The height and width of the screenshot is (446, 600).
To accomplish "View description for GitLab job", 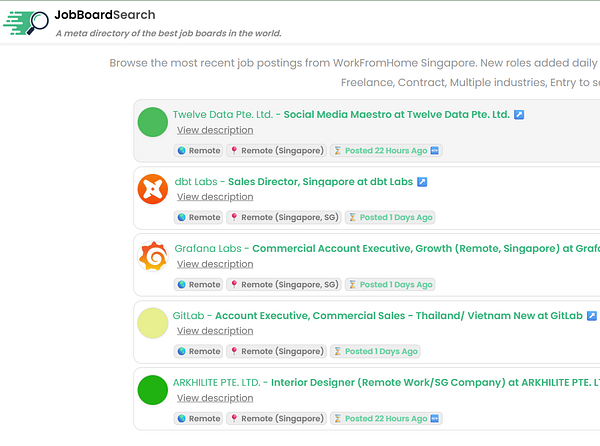I will (x=215, y=330).
